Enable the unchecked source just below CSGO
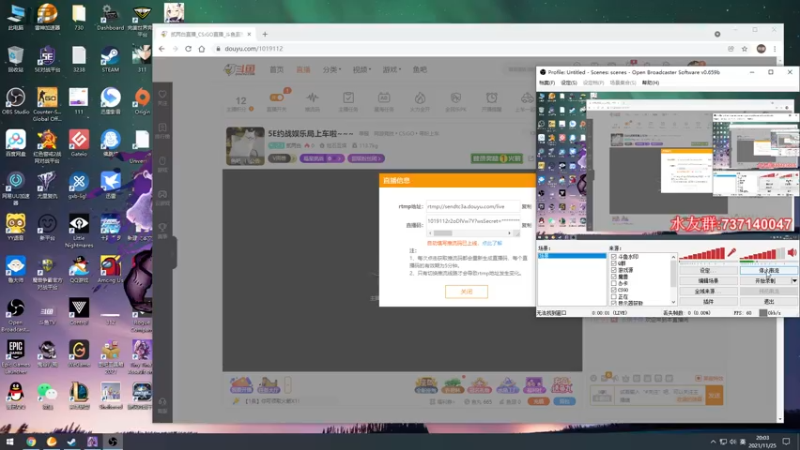The image size is (800, 450). coord(614,296)
